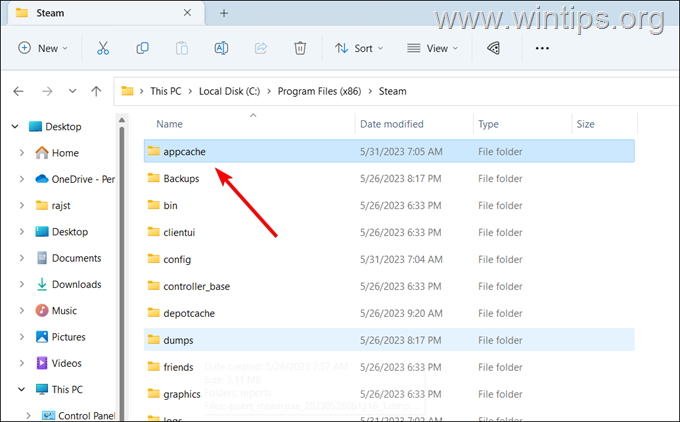
Task: Expand the OneDrive tree node
Action: pos(22,179)
